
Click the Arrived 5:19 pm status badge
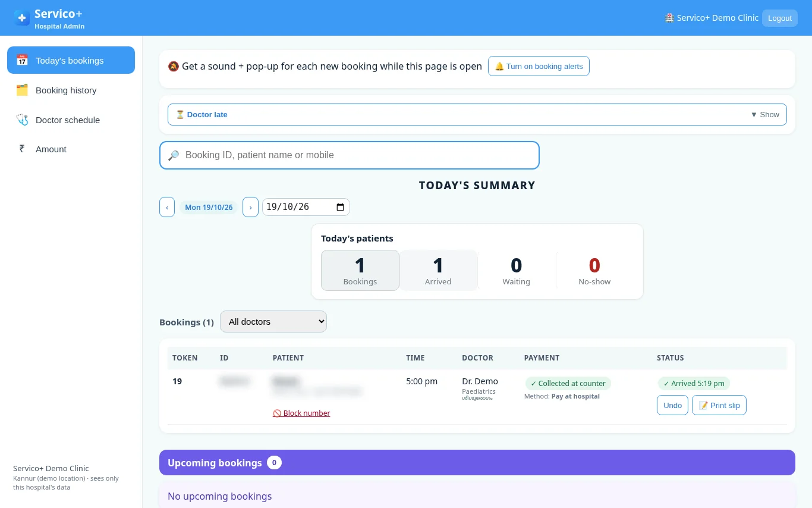(694, 384)
